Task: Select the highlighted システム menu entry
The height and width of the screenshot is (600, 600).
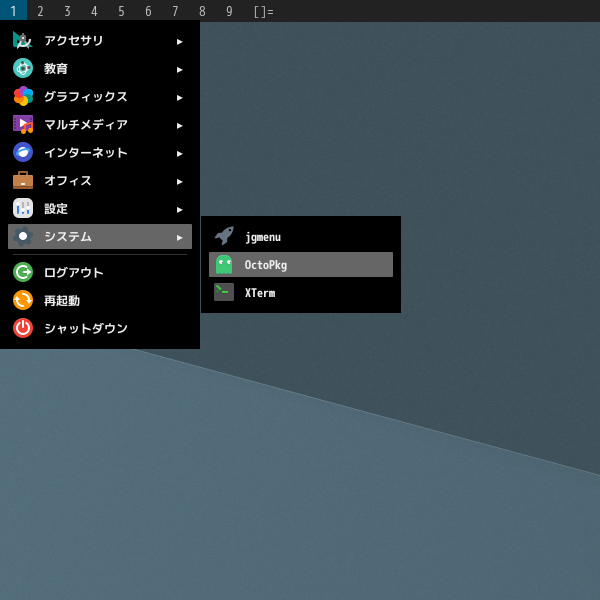Action: click(100, 236)
